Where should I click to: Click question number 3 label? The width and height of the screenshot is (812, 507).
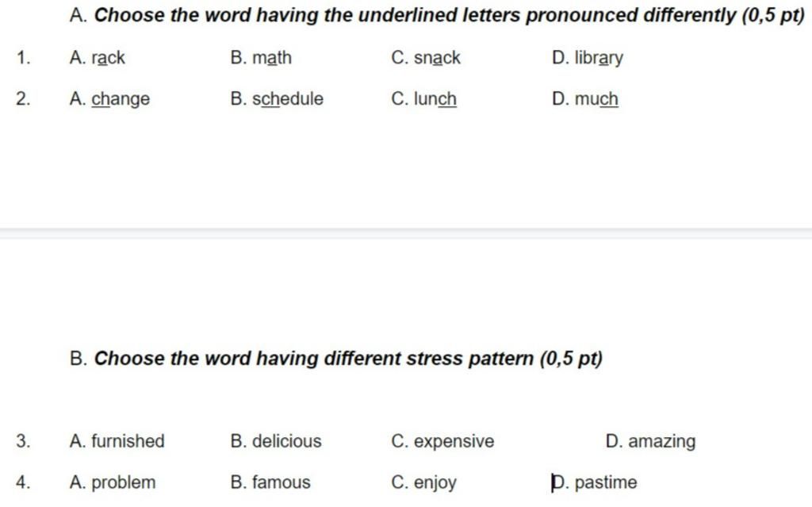point(23,441)
